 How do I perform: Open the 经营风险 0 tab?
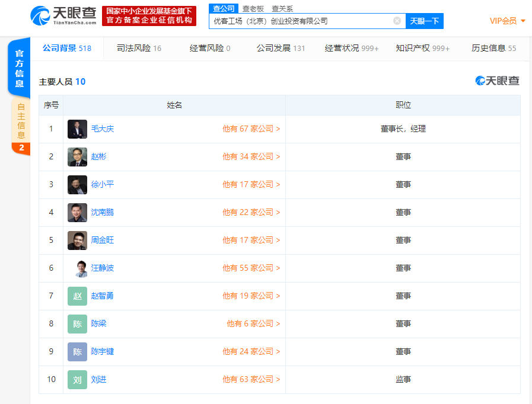pyautogui.click(x=210, y=48)
